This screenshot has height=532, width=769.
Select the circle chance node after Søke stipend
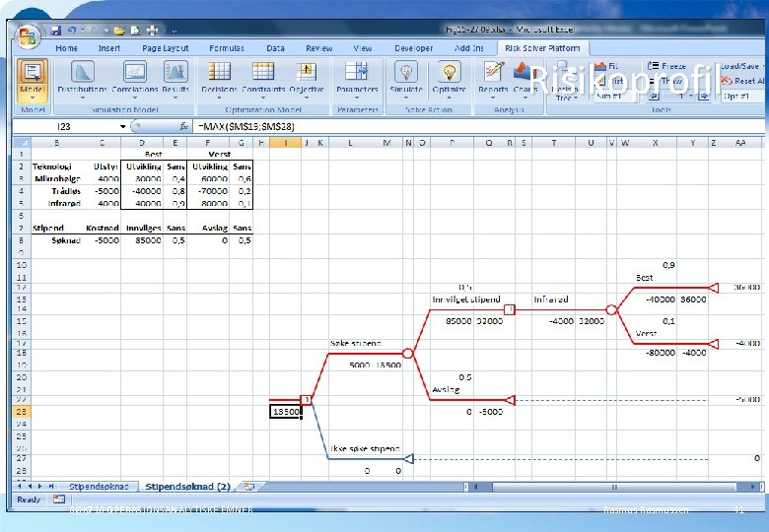407,354
